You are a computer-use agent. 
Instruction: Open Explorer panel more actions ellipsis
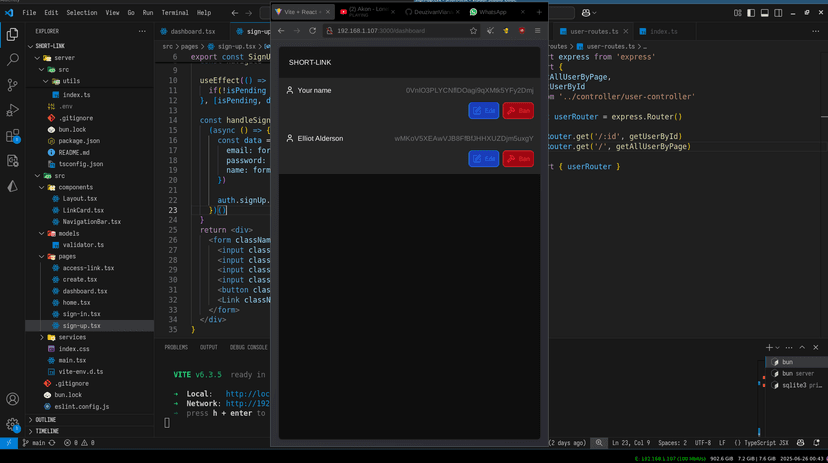point(142,31)
